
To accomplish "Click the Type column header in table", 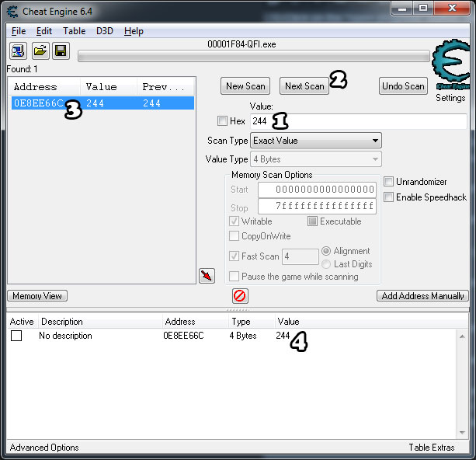I will tap(252, 322).
